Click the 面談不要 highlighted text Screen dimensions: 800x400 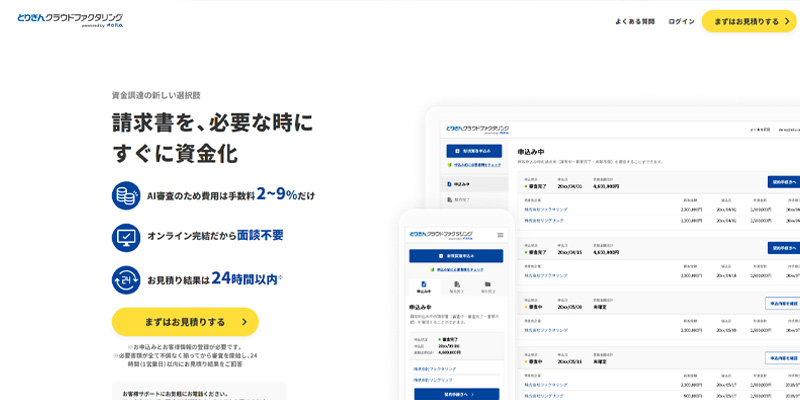tap(260, 235)
